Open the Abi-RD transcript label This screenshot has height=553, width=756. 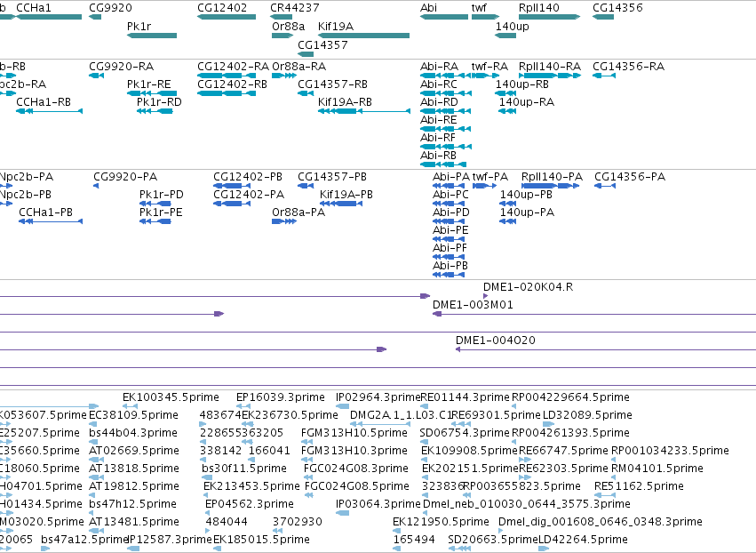tap(439, 102)
